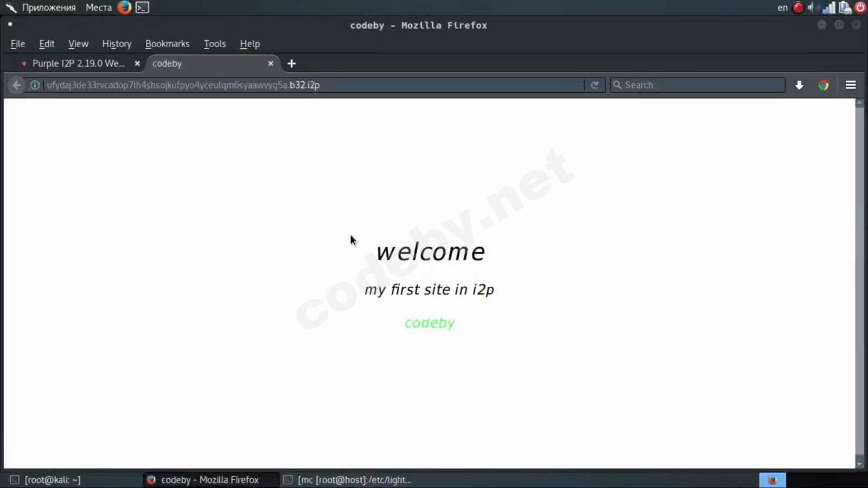Switch to the Purple I2P 2.19.0 tab
The width and height of the screenshot is (868, 488).
point(79,63)
